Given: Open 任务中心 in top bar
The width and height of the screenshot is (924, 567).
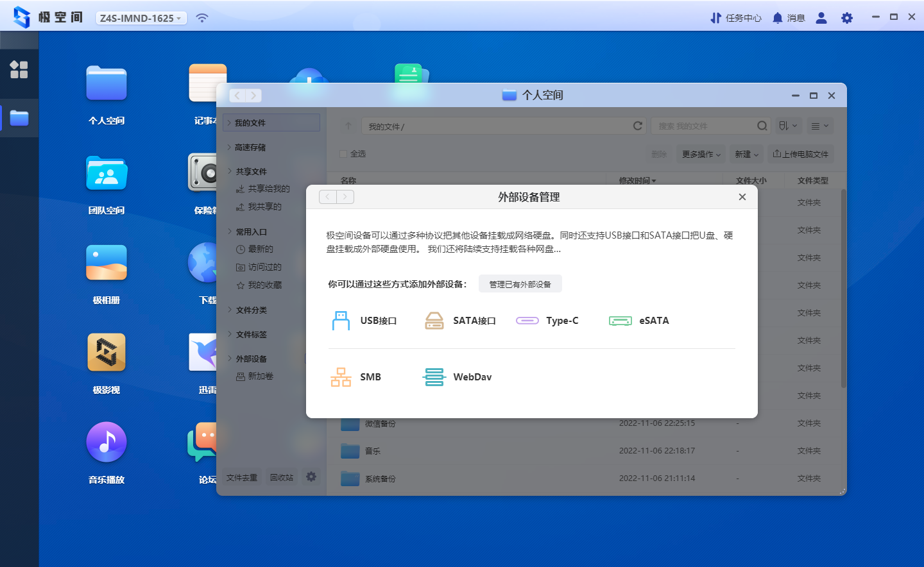Looking at the screenshot, I should (x=735, y=18).
